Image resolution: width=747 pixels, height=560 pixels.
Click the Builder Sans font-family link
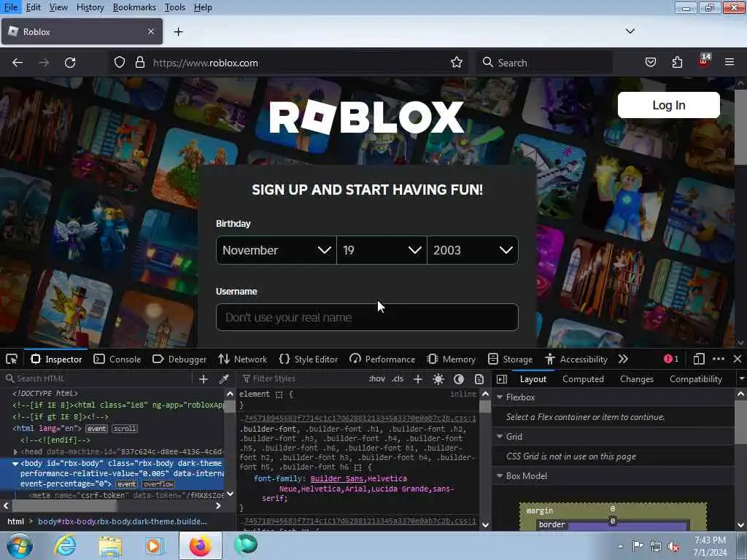337,478
